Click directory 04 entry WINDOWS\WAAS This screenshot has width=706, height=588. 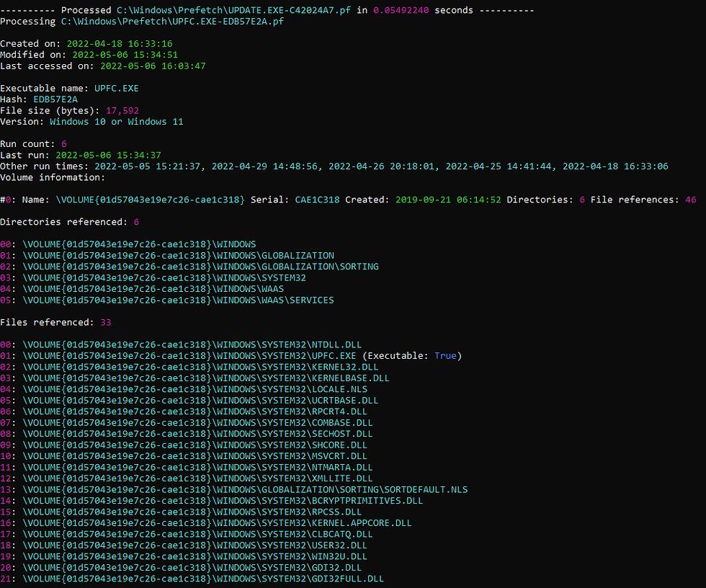click(x=142, y=289)
